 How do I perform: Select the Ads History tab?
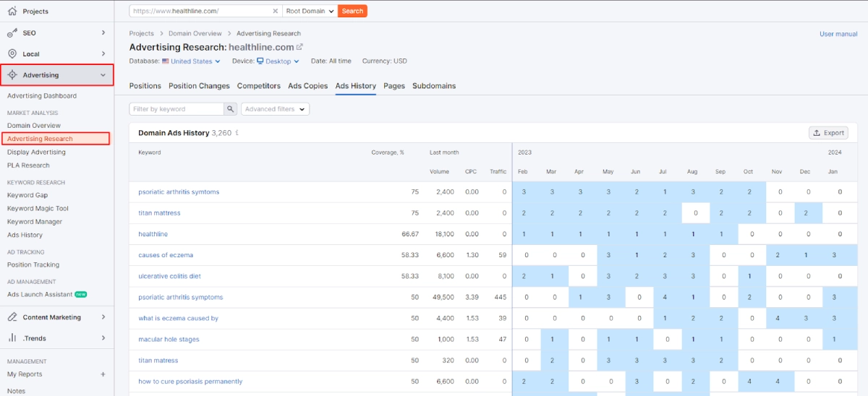coord(356,86)
